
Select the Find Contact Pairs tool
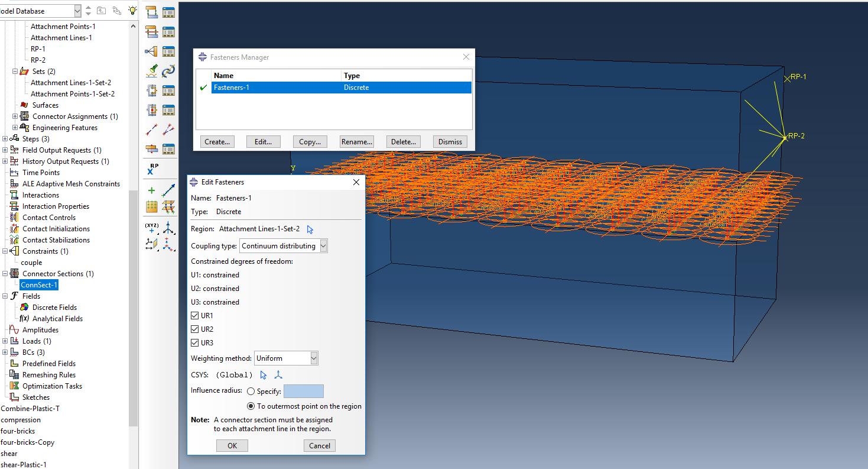pos(151,71)
